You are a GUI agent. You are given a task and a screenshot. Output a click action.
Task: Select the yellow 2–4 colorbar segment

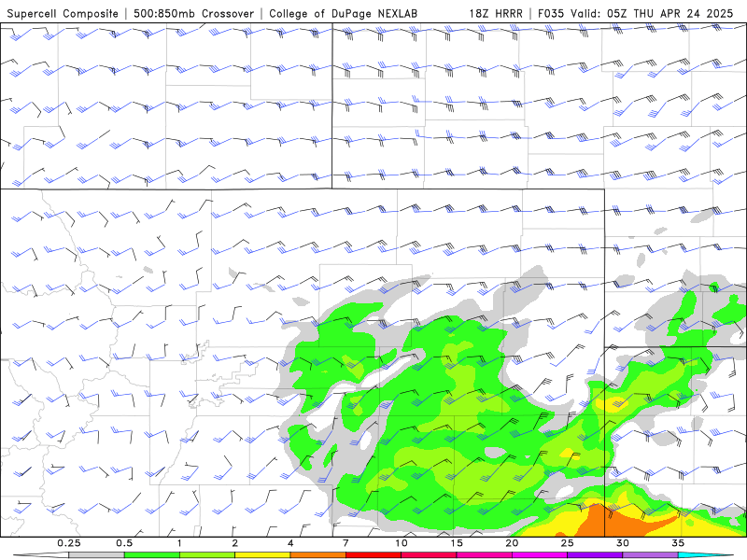[262, 555]
